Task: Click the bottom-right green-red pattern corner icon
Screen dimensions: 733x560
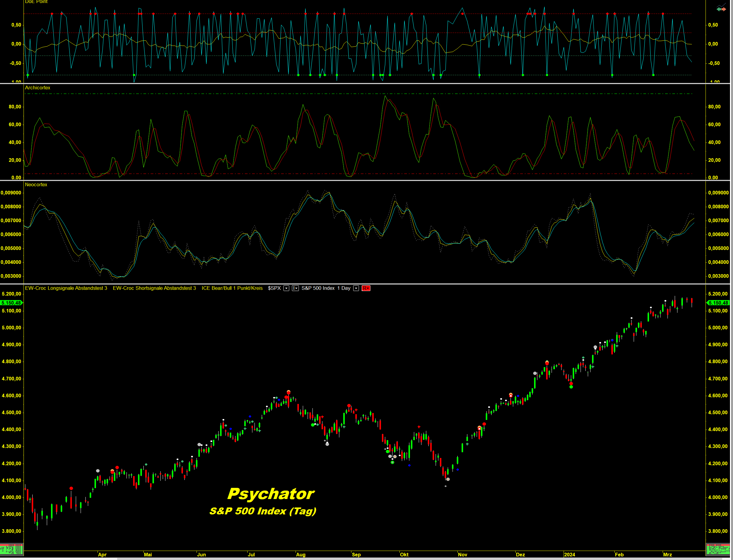Action: 718,549
